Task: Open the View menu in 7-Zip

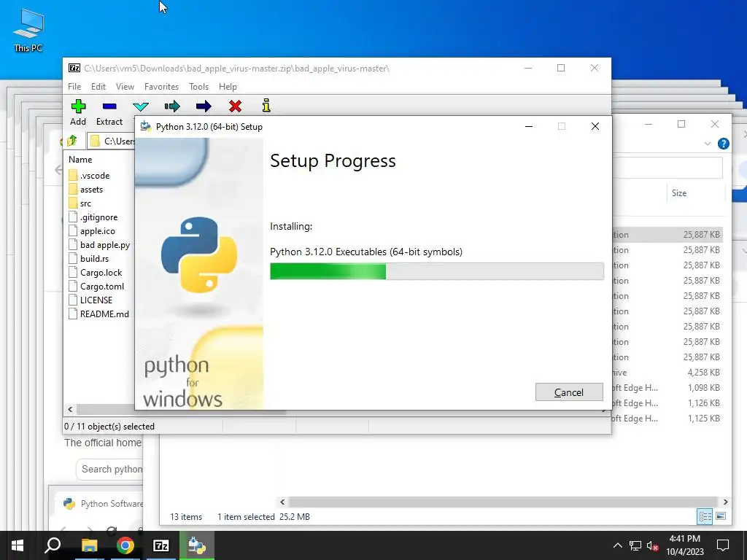Action: coord(125,87)
